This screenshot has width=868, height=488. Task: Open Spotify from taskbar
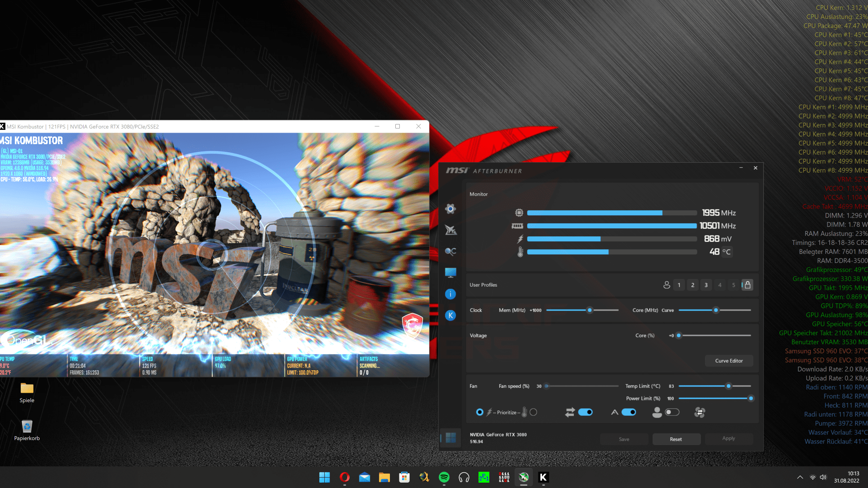click(444, 477)
